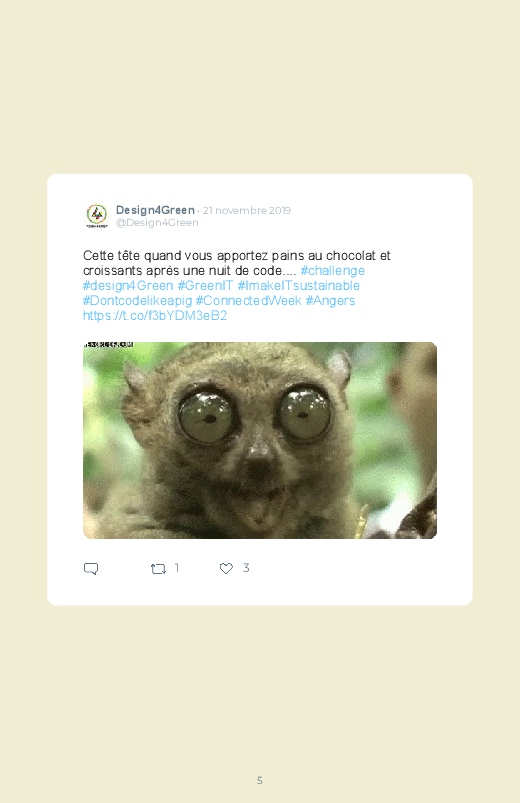The height and width of the screenshot is (803, 520).
Task: Click the heart like icon
Action: pyautogui.click(x=226, y=568)
